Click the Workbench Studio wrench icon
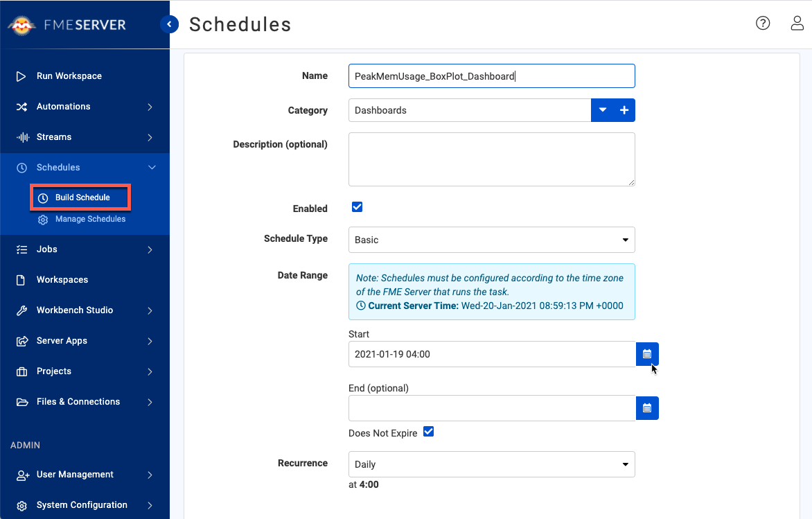 point(21,311)
